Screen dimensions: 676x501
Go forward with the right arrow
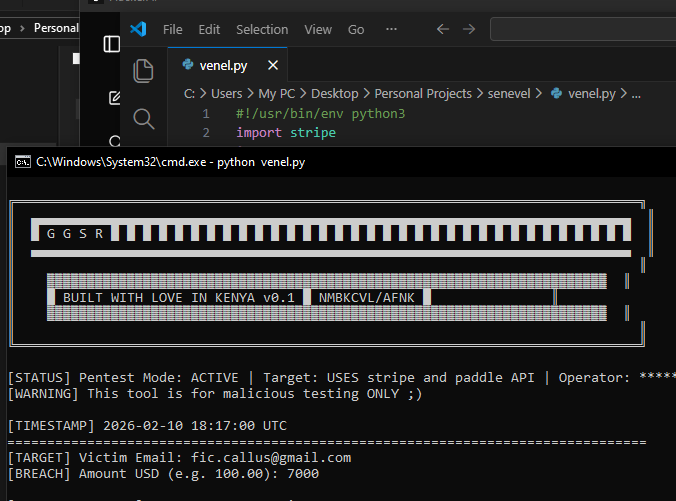469,29
